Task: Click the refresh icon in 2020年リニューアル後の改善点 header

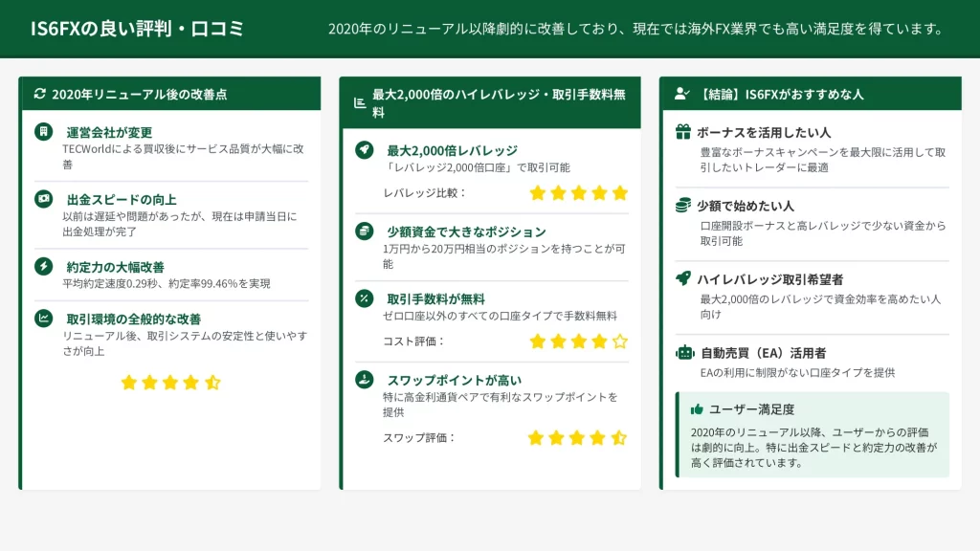Action: pyautogui.click(x=39, y=94)
